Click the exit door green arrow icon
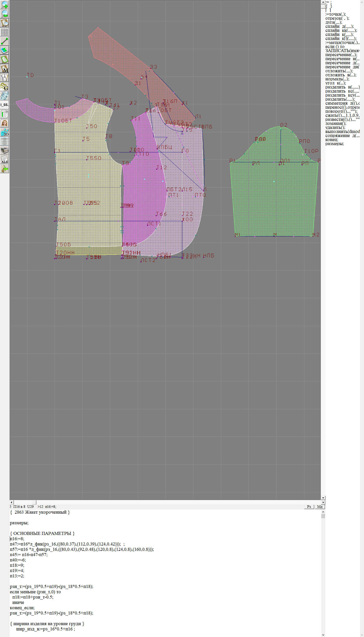364x637 pixels. [x=5, y=169]
